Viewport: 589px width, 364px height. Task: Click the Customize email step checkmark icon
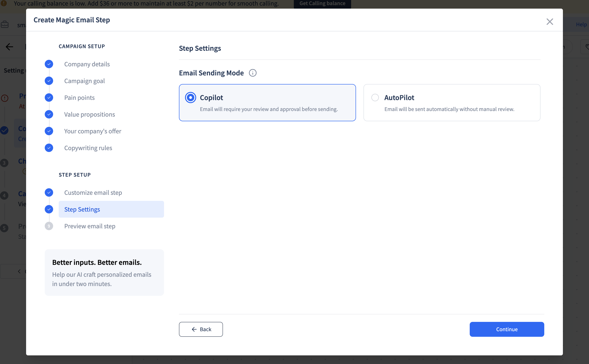tap(49, 193)
